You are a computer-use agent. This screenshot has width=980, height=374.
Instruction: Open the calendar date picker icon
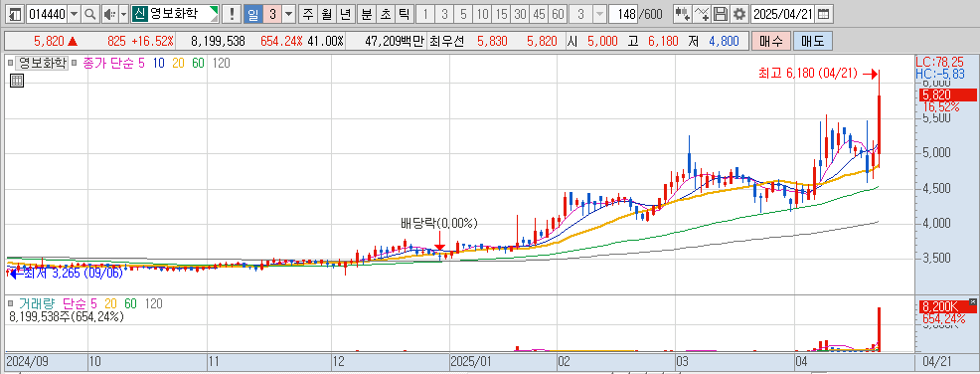point(824,14)
